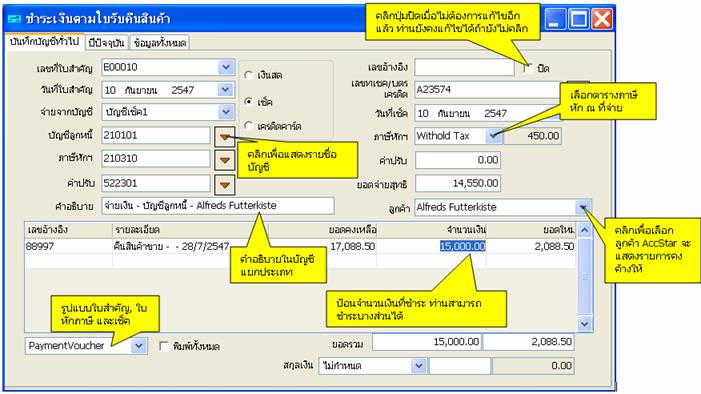Image resolution: width=701 pixels, height=394 pixels.
Task: Click the window title bar icon
Action: (x=15, y=19)
